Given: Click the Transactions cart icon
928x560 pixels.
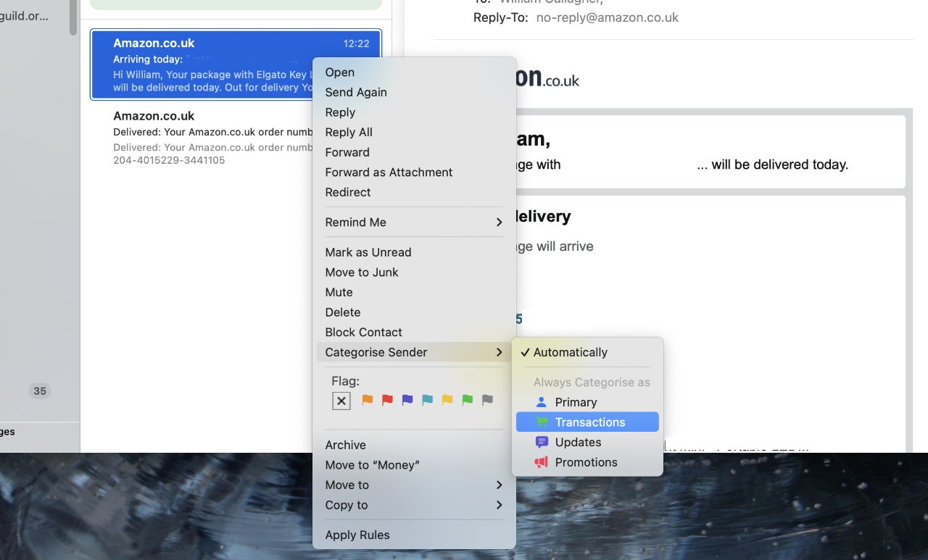Looking at the screenshot, I should coord(542,422).
